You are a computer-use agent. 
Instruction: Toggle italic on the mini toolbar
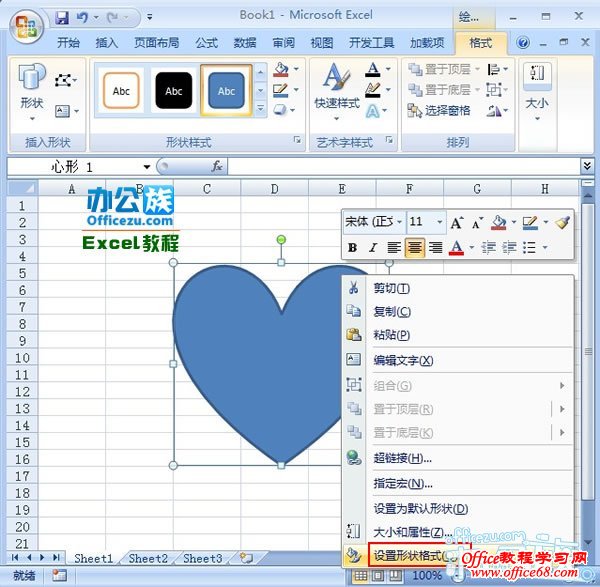click(373, 248)
